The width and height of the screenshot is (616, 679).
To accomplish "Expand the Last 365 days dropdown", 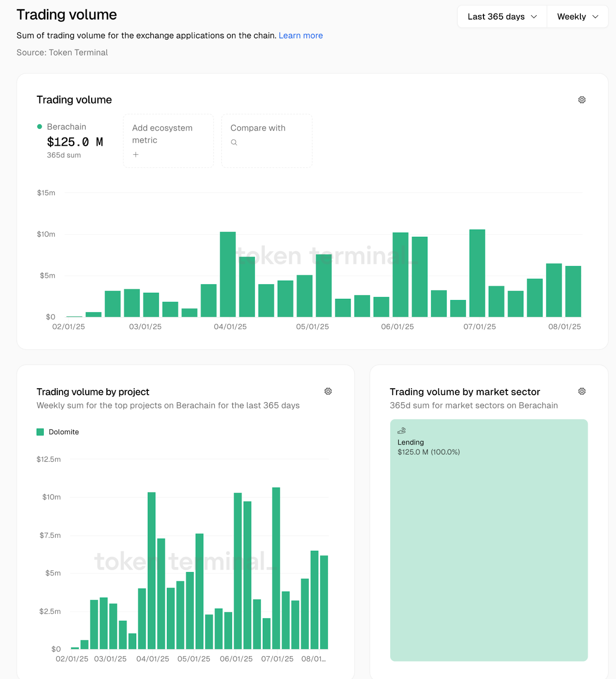I will coord(502,17).
